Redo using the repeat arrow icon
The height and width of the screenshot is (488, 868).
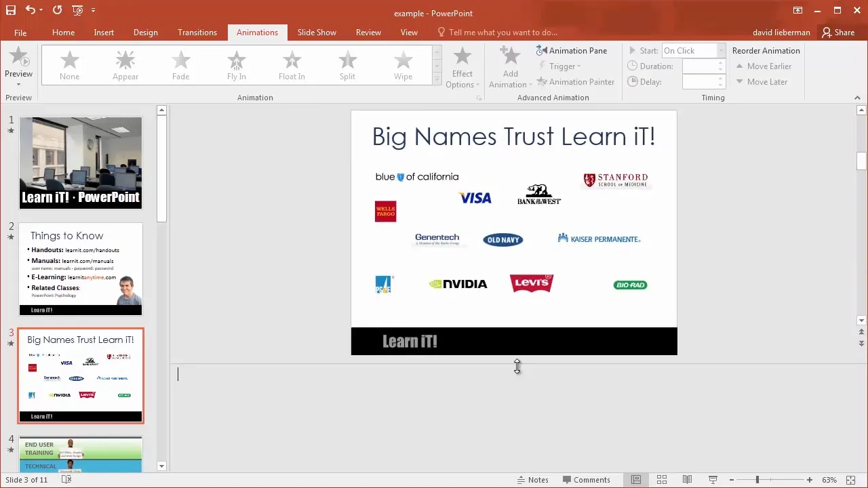tap(57, 10)
